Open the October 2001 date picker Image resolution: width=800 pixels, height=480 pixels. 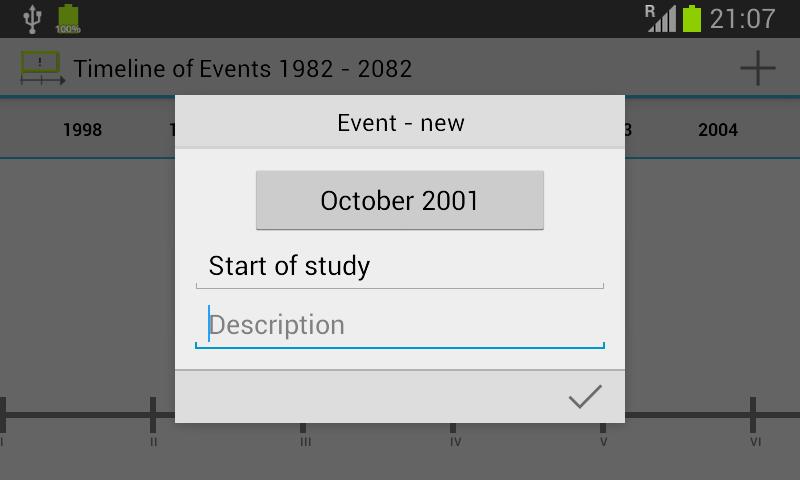tap(400, 200)
